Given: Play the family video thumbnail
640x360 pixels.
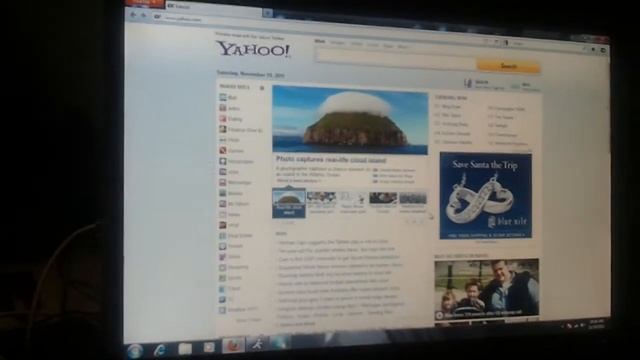Looking at the screenshot, I should [x=487, y=289].
